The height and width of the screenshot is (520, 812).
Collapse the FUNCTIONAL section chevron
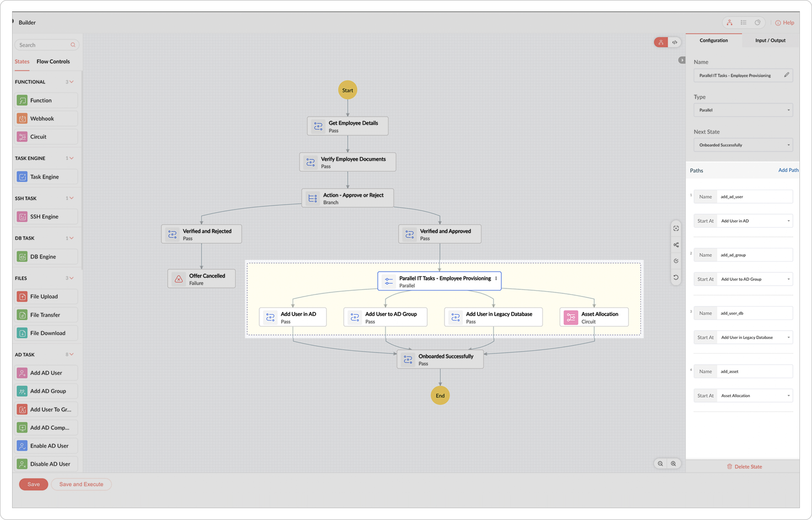coord(72,82)
